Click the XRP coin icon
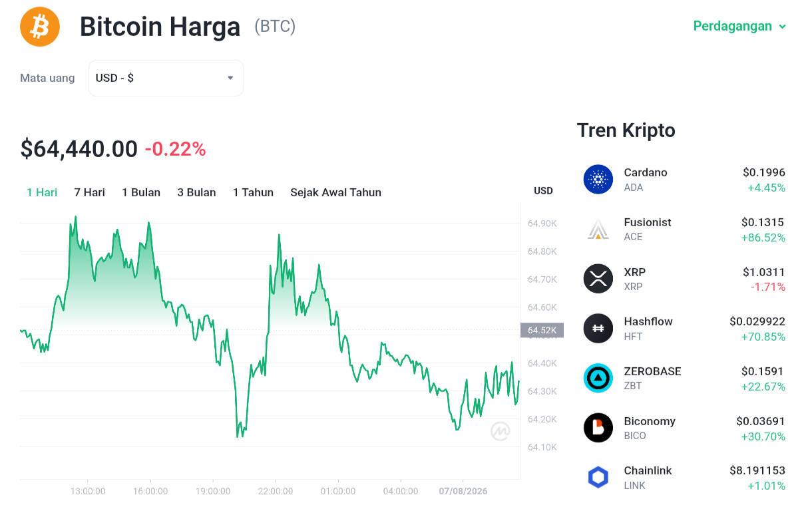The image size is (812, 505). pyautogui.click(x=598, y=279)
